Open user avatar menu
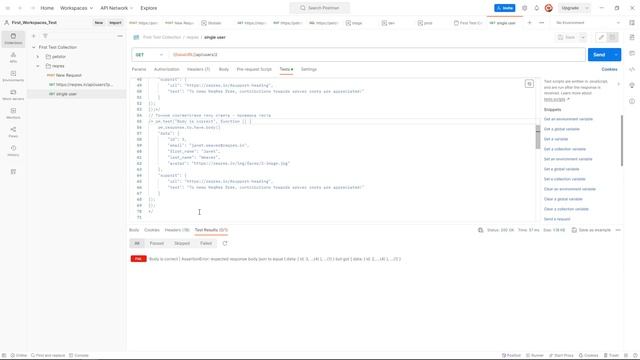The height and width of the screenshot is (360, 640). [x=549, y=8]
